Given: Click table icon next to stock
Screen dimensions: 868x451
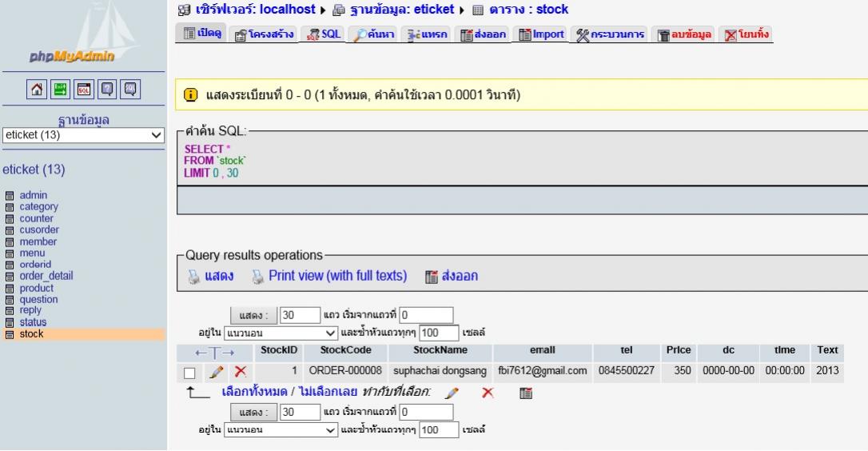Looking at the screenshot, I should pos(10,334).
